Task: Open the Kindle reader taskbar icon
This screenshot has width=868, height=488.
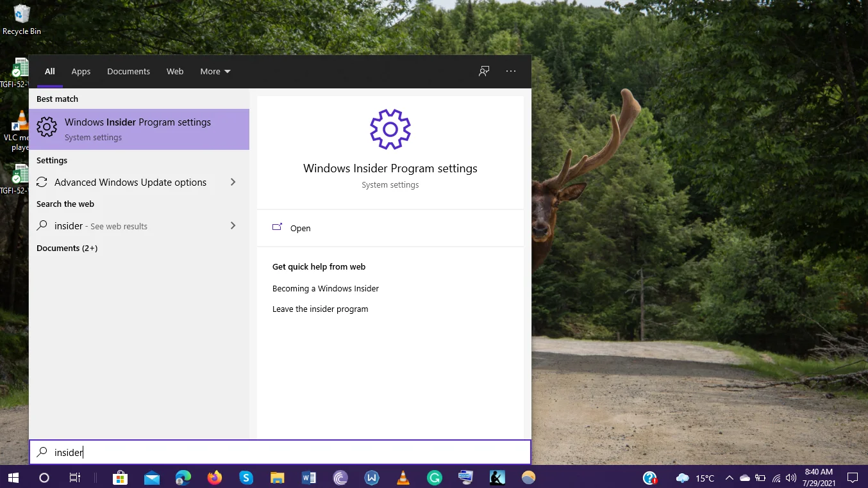Action: 497,478
